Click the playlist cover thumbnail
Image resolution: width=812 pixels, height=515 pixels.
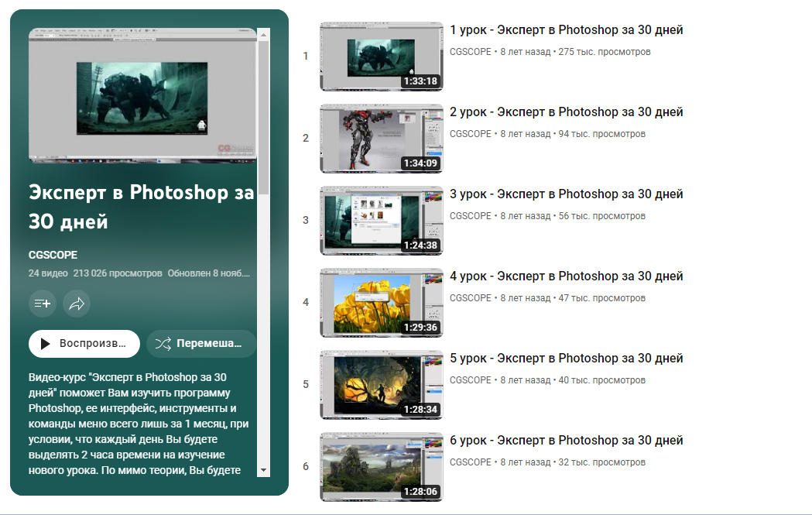143,95
